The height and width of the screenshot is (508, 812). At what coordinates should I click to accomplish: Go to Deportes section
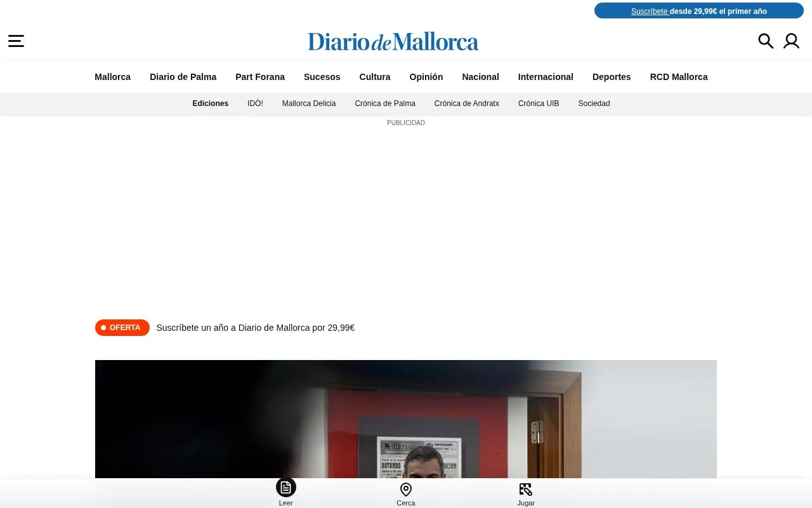[x=612, y=77]
